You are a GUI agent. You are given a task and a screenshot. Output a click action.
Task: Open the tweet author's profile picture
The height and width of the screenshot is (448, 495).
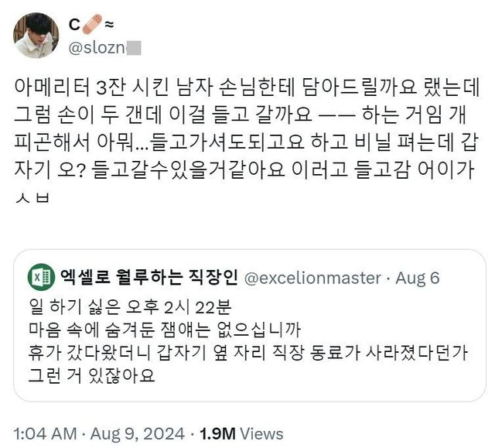[36, 36]
